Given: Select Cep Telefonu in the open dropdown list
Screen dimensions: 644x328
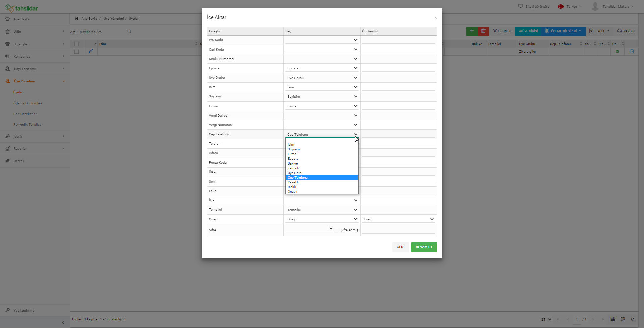Looking at the screenshot, I should tap(322, 178).
